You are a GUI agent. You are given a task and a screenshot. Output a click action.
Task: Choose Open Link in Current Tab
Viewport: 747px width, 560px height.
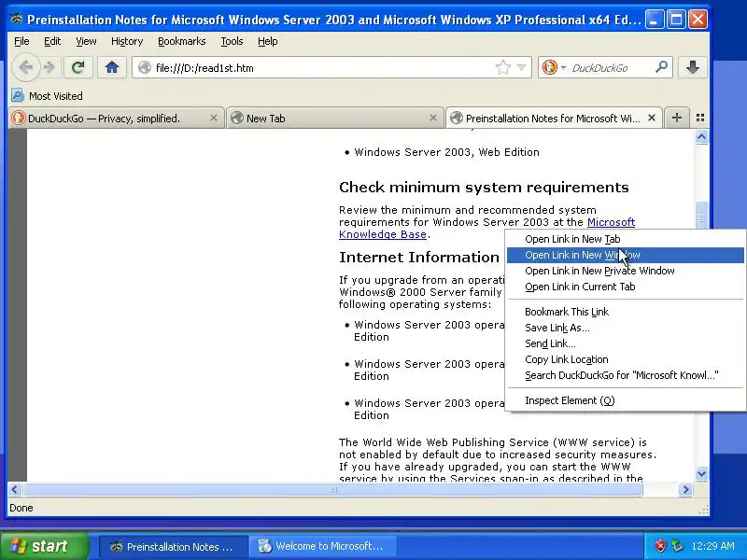tap(625, 287)
